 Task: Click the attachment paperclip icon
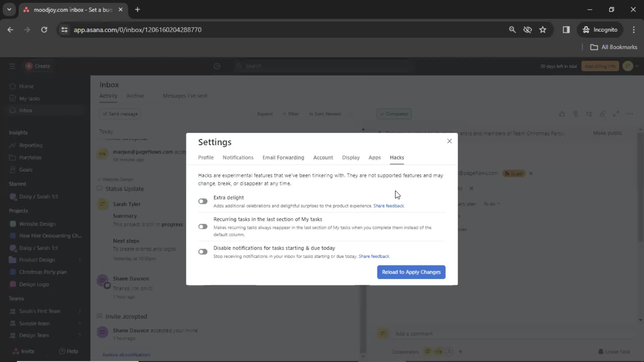tap(576, 114)
